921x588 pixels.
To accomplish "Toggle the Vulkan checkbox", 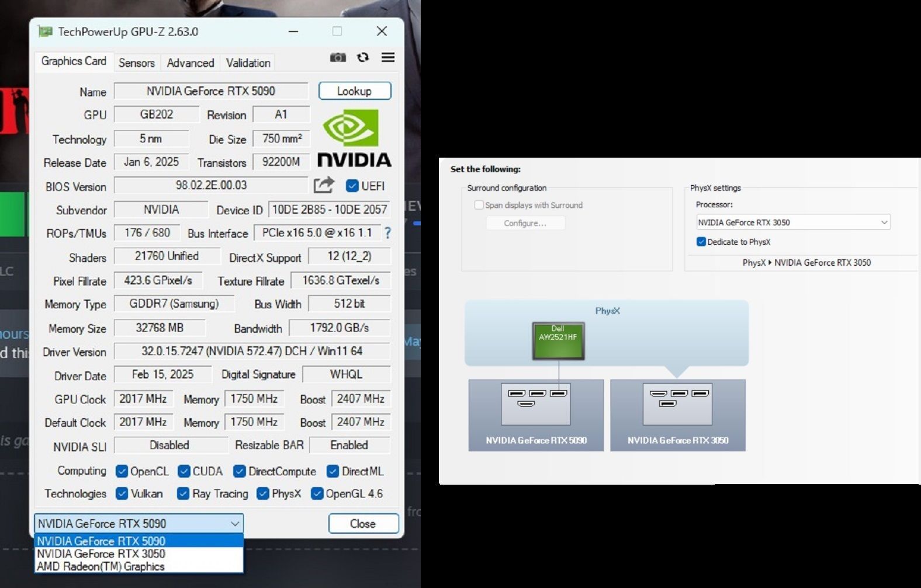I will tap(122, 493).
